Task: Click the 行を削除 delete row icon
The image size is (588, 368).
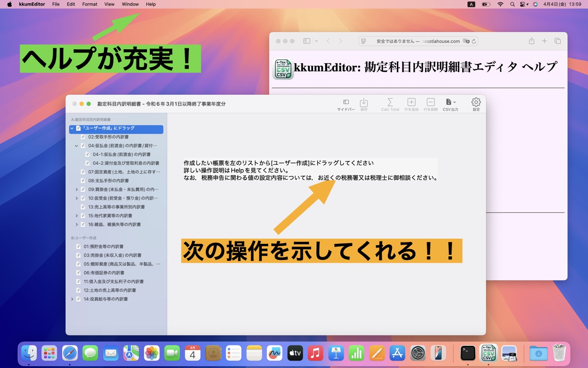Action: click(x=430, y=102)
